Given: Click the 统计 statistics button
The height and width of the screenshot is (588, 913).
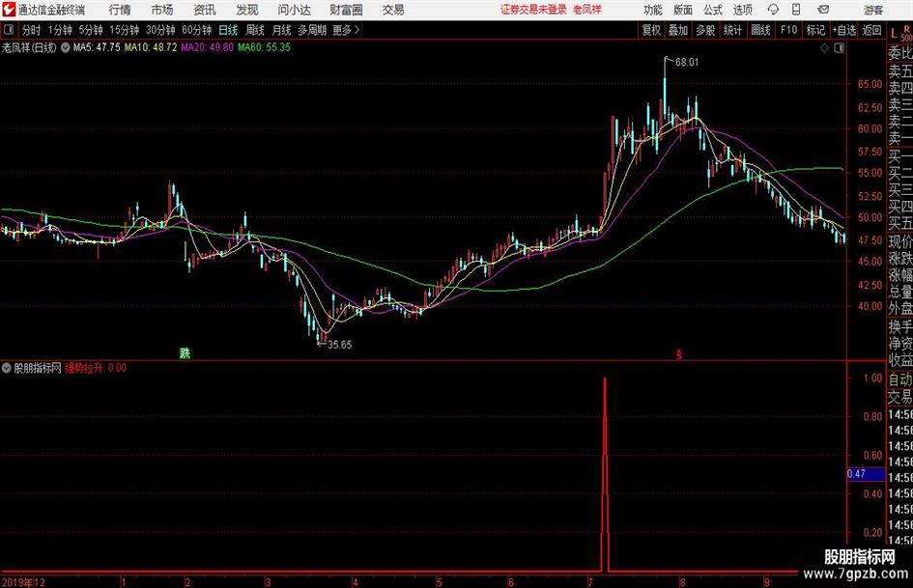Looking at the screenshot, I should [x=733, y=30].
